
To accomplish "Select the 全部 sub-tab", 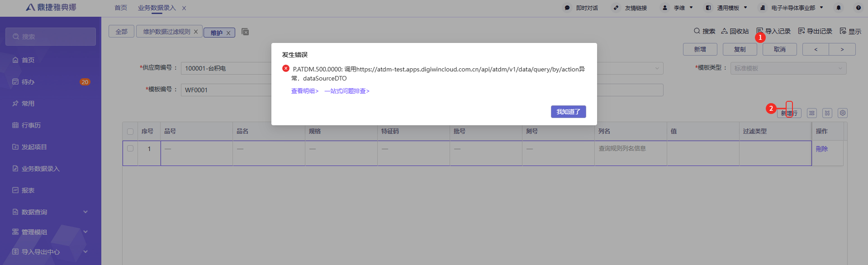I will coord(121,32).
